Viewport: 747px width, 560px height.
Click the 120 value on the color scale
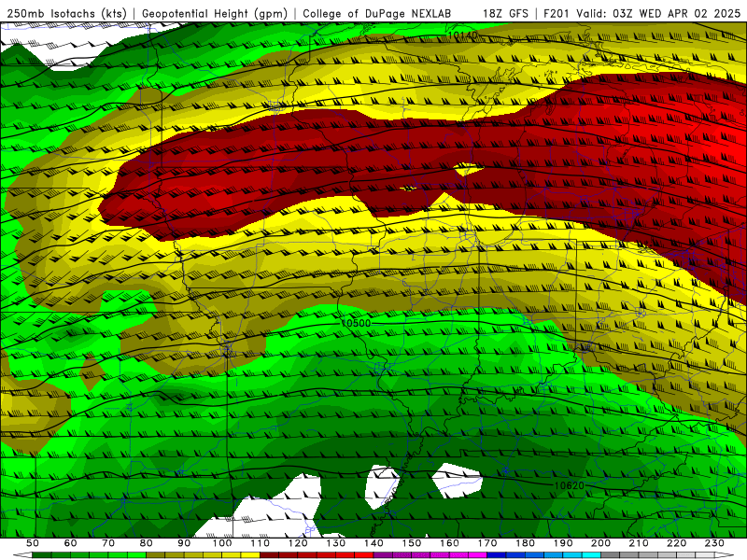pyautogui.click(x=298, y=543)
